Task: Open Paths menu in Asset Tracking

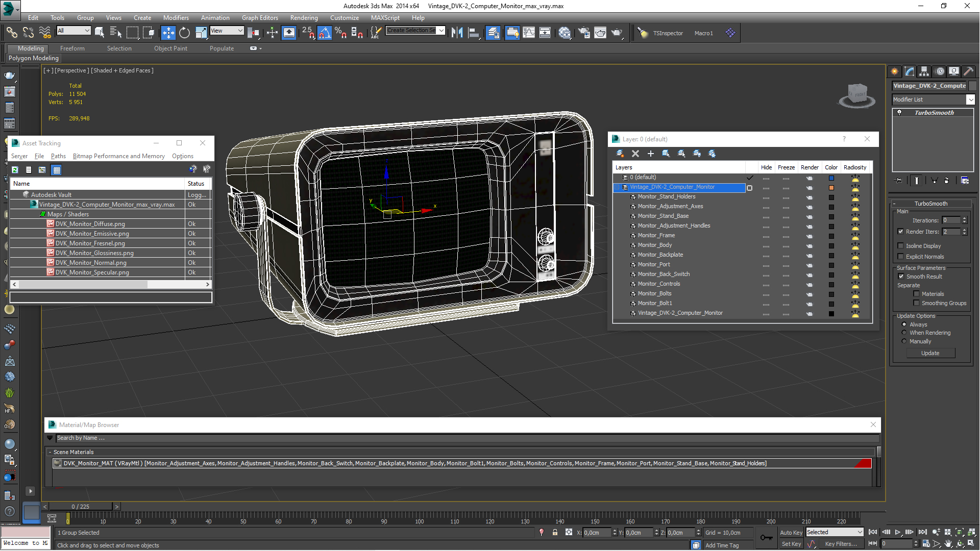Action: [x=58, y=156]
